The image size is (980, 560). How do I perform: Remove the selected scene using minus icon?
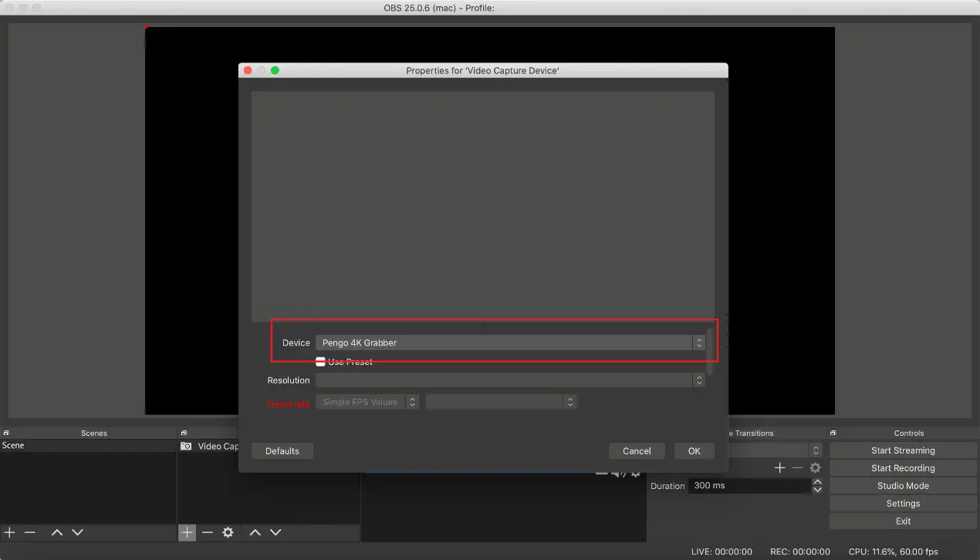(x=29, y=532)
